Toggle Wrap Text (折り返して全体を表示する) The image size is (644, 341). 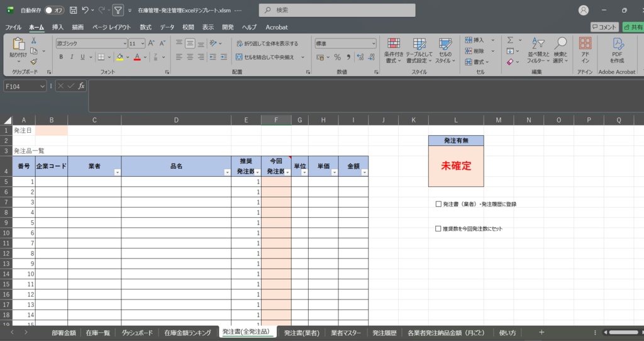[267, 43]
